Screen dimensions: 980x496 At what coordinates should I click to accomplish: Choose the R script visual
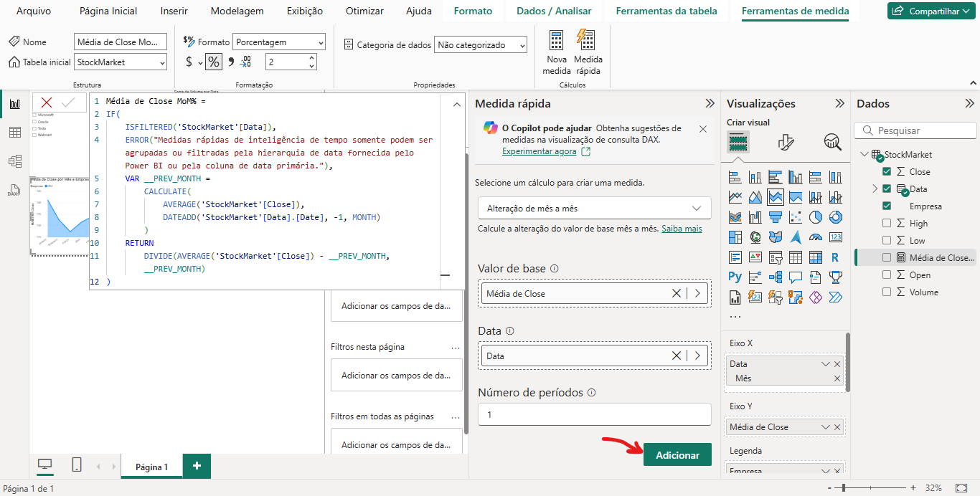835,257
